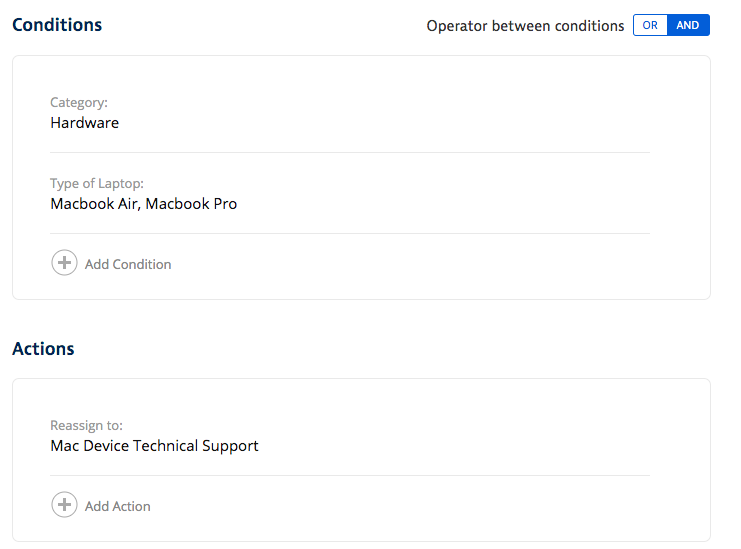Click the Operator between conditions label
Image resolution: width=741 pixels, height=549 pixels.
coord(525,26)
